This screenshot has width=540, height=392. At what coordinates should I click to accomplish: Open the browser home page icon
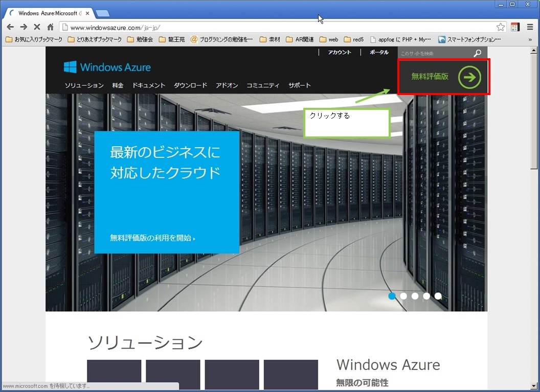pyautogui.click(x=50, y=27)
